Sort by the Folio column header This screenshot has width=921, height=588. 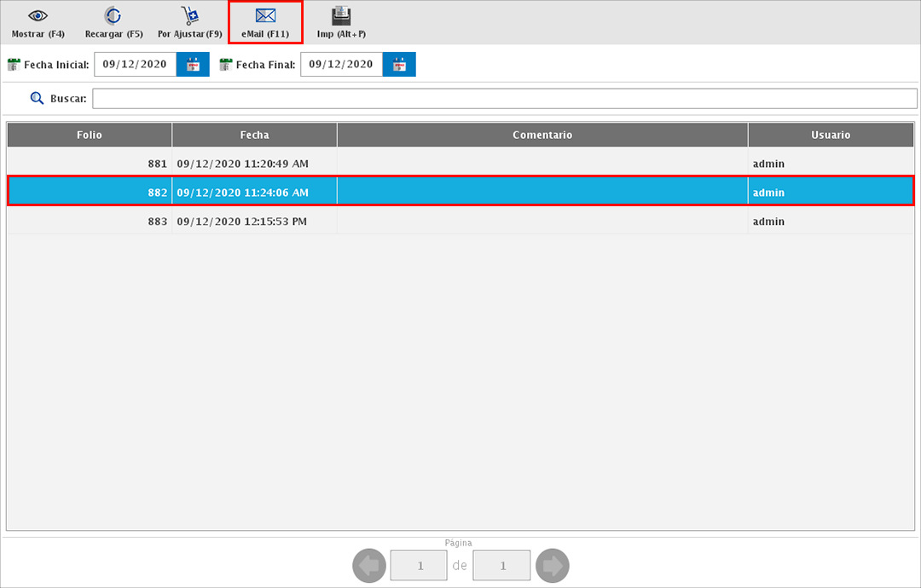90,135
